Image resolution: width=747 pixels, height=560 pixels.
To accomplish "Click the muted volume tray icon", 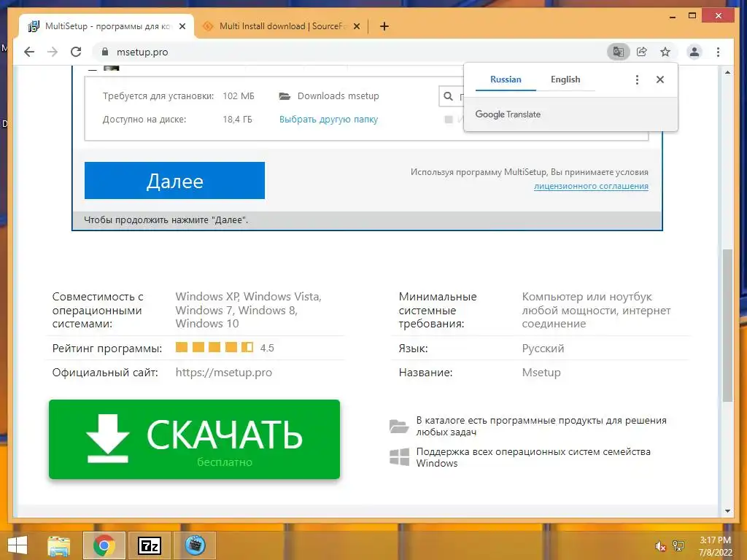I will point(660,546).
